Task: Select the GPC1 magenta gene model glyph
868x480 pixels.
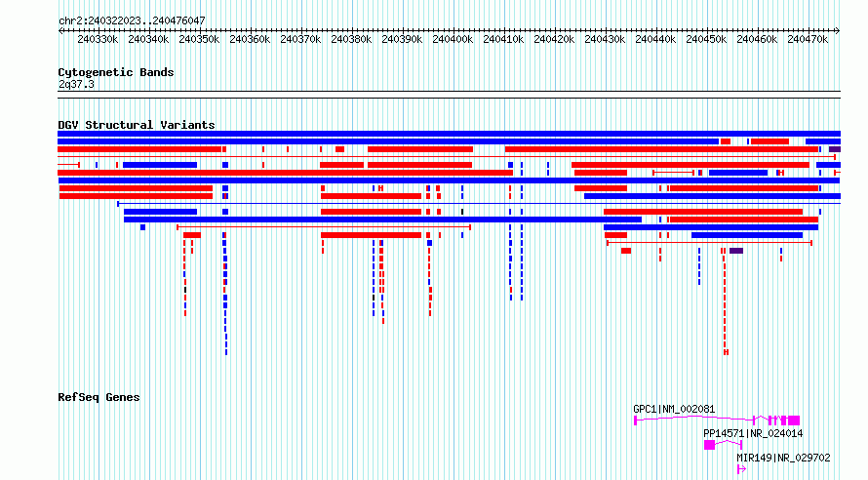Action: coord(717,420)
